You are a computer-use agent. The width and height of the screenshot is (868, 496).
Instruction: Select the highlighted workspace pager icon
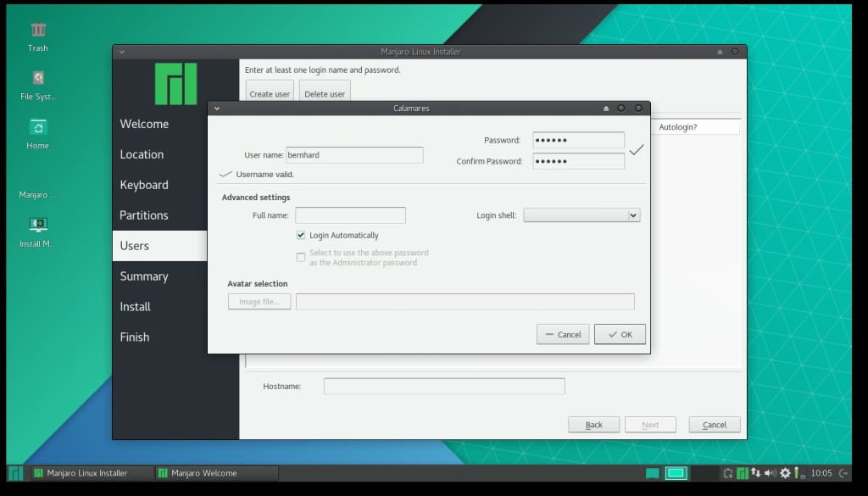pos(676,473)
